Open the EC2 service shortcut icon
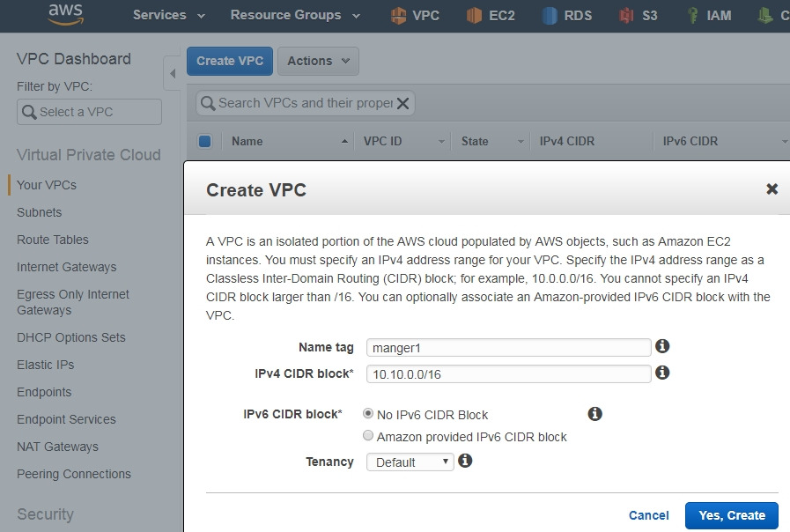Viewport: 790px width, 532px height. point(475,15)
